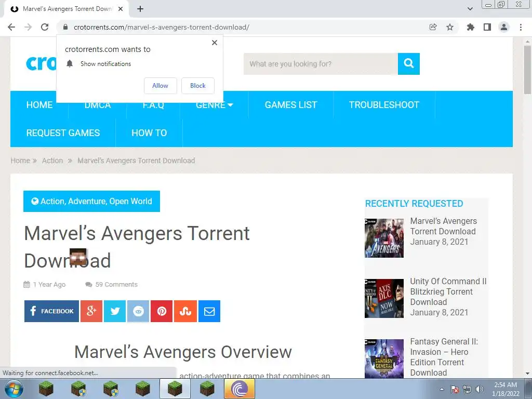Open the Action Center flag tray icon
This screenshot has width=532, height=399.
click(455, 389)
